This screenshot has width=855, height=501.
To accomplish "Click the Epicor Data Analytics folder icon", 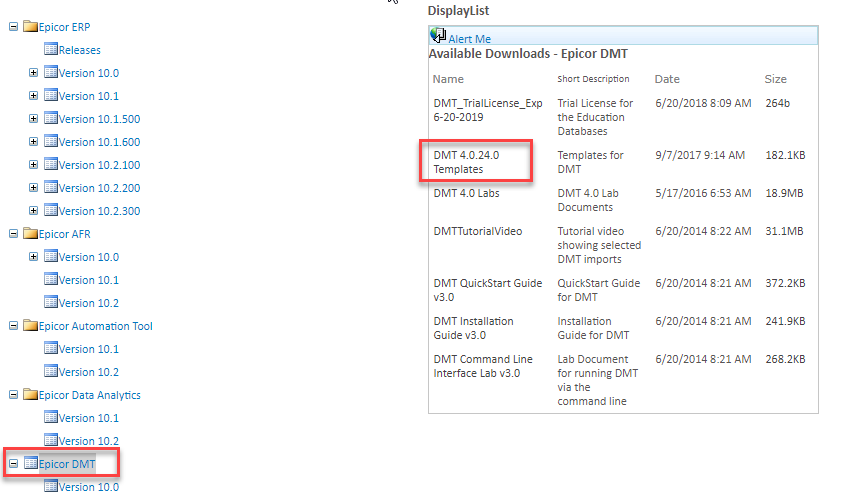I will [x=31, y=394].
